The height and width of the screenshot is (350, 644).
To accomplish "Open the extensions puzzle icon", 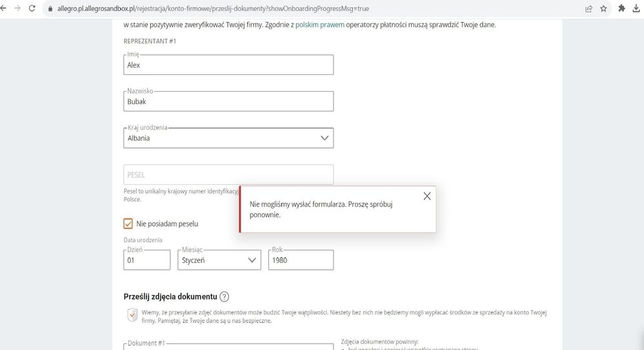I will pyautogui.click(x=622, y=8).
